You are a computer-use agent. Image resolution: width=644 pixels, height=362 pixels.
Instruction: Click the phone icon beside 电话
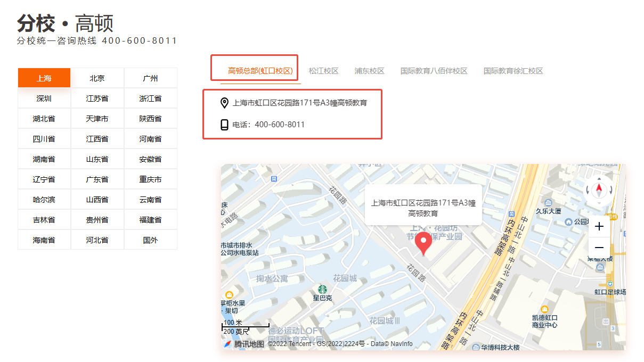[x=224, y=125]
